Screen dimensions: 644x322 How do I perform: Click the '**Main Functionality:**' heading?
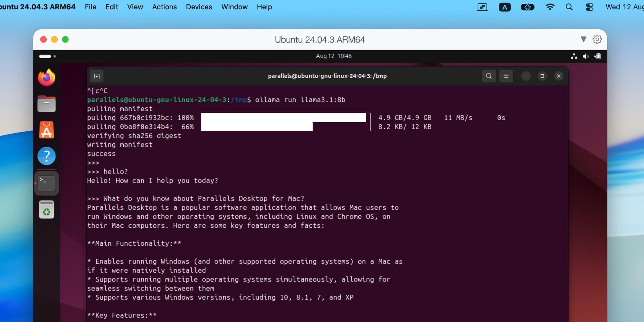pos(134,243)
